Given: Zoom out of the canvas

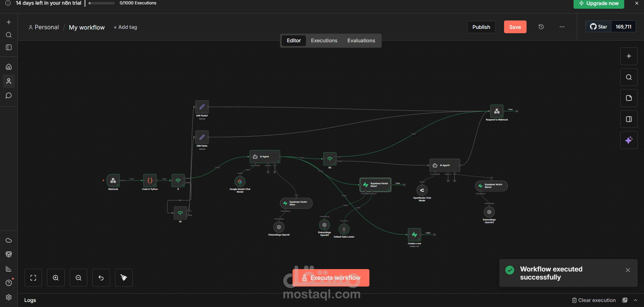Looking at the screenshot, I should point(79,278).
